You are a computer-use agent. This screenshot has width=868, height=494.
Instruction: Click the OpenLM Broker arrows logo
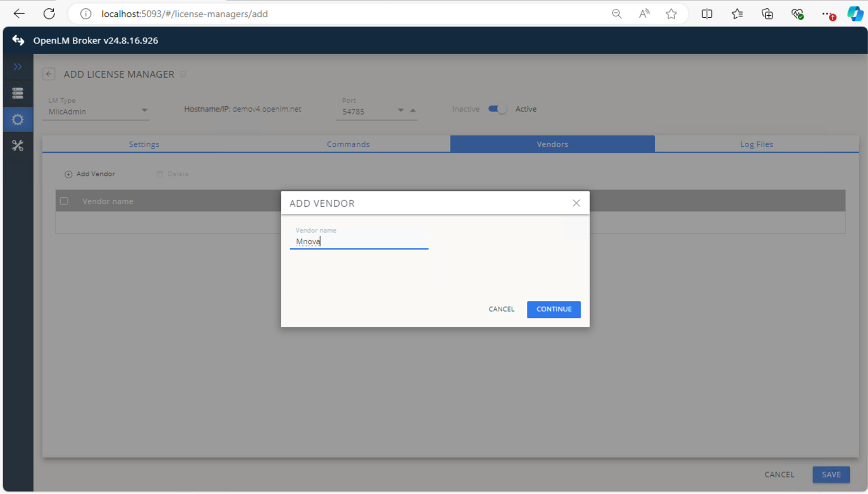[17, 40]
